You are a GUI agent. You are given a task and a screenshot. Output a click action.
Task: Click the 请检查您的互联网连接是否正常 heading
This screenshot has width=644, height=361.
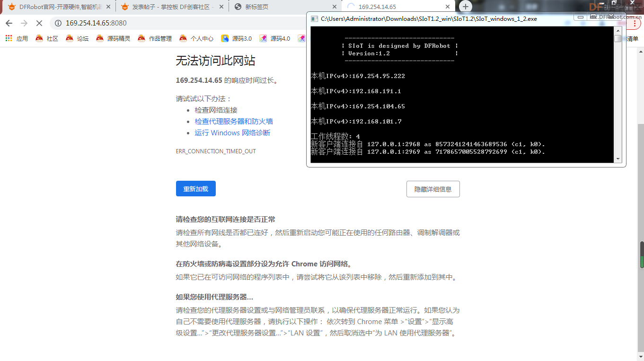click(x=226, y=220)
